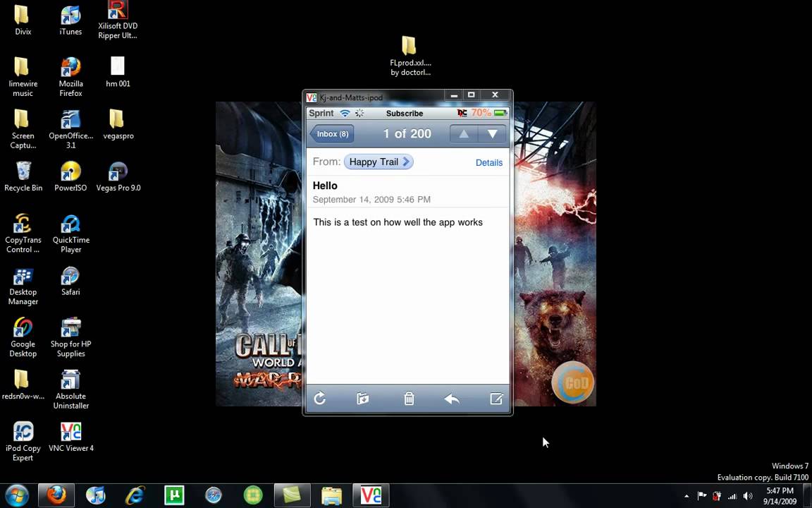The width and height of the screenshot is (812, 508).
Task: Go to next message with down arrow
Action: (x=492, y=134)
